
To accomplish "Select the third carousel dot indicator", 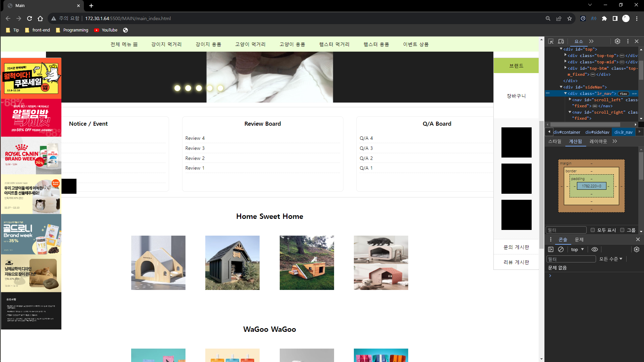I will (199, 88).
